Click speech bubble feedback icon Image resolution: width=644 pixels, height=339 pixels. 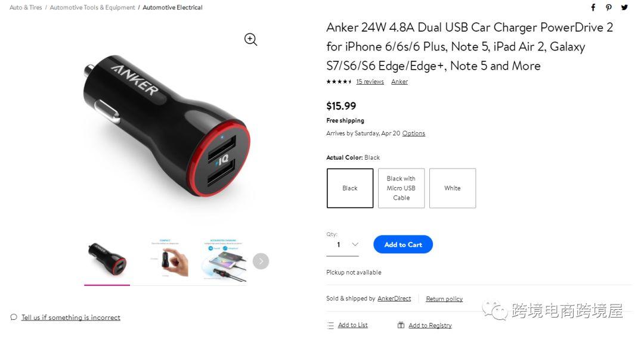pyautogui.click(x=14, y=317)
